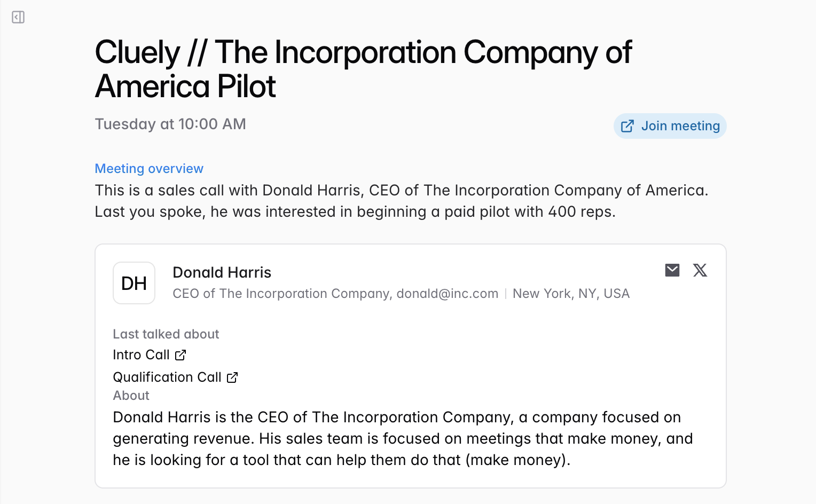The height and width of the screenshot is (504, 816).
Task: Open Donald Harris's X profile icon
Action: pyautogui.click(x=700, y=270)
